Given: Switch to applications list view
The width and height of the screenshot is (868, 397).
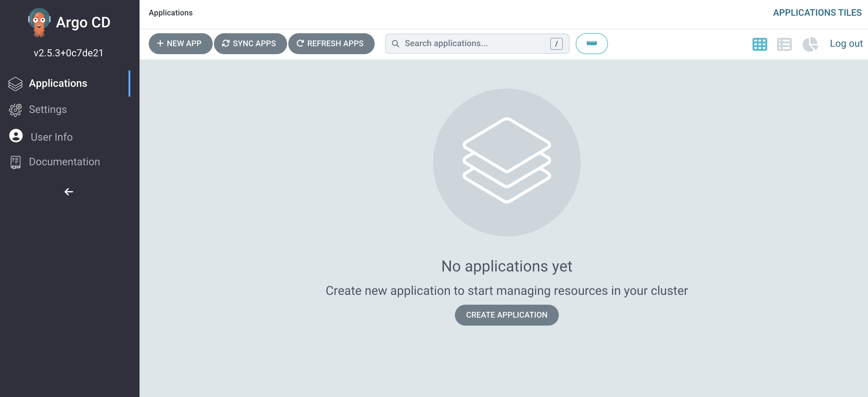Looking at the screenshot, I should [x=784, y=44].
